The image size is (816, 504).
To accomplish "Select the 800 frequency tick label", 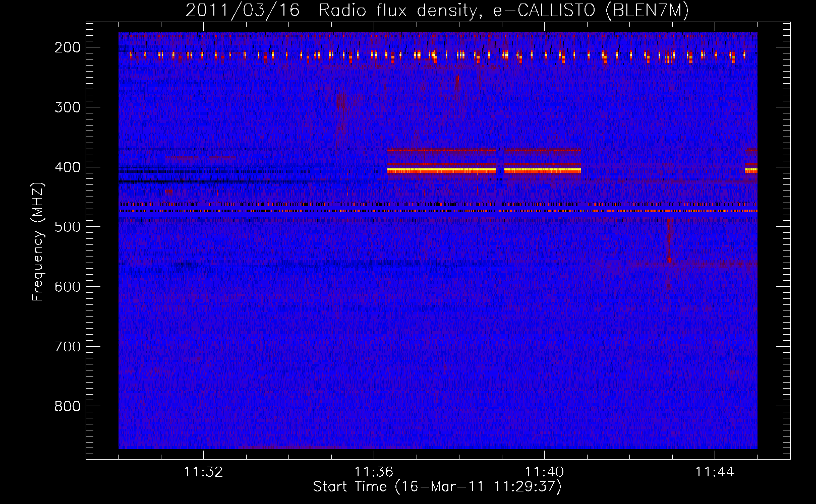I will click(68, 406).
